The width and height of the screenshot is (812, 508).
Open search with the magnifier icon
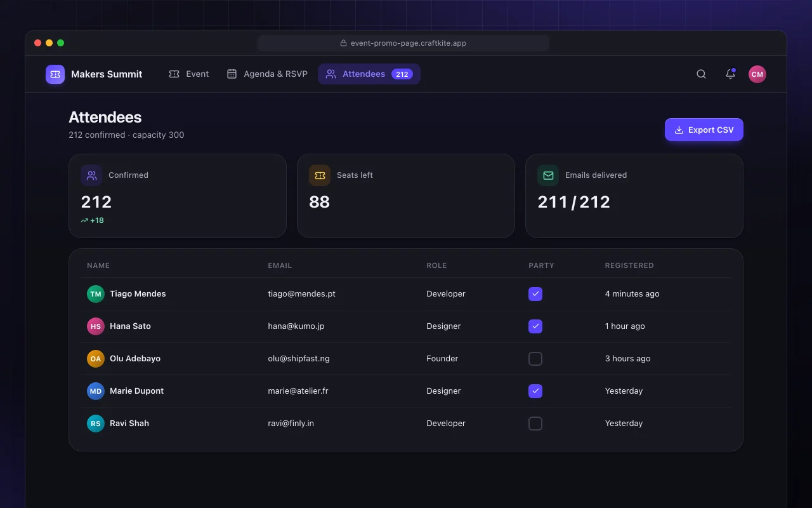[701, 74]
